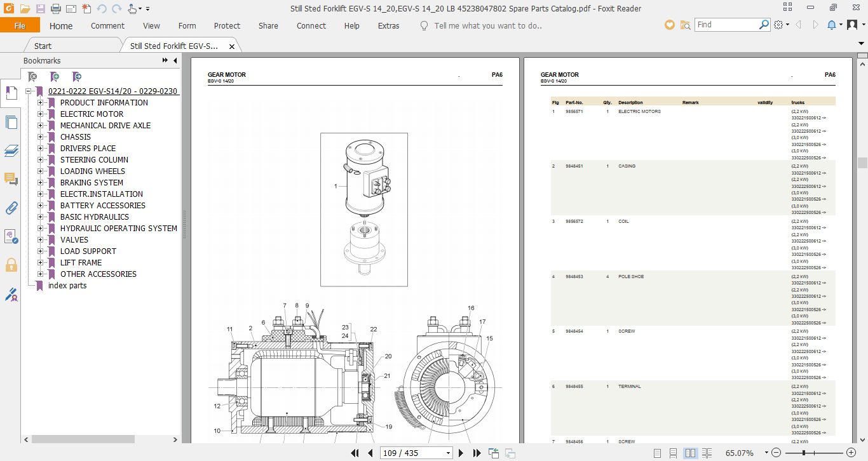Open the Attachments panel paperclip icon

(x=11, y=208)
